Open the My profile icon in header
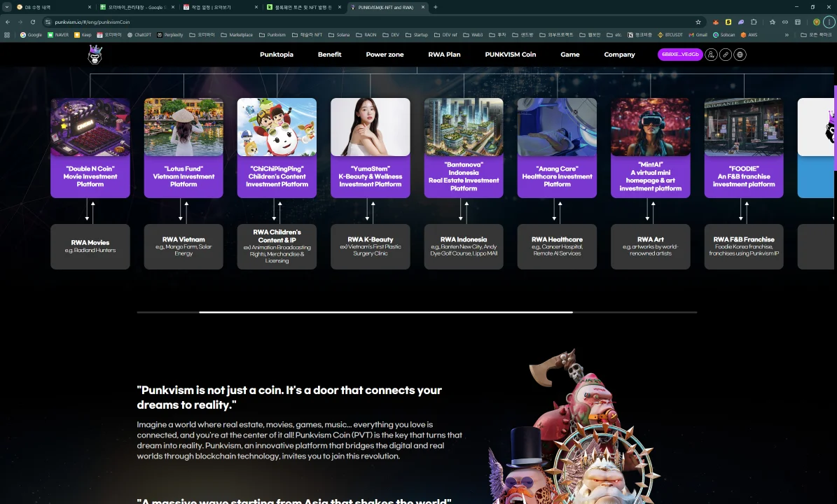 711,55
